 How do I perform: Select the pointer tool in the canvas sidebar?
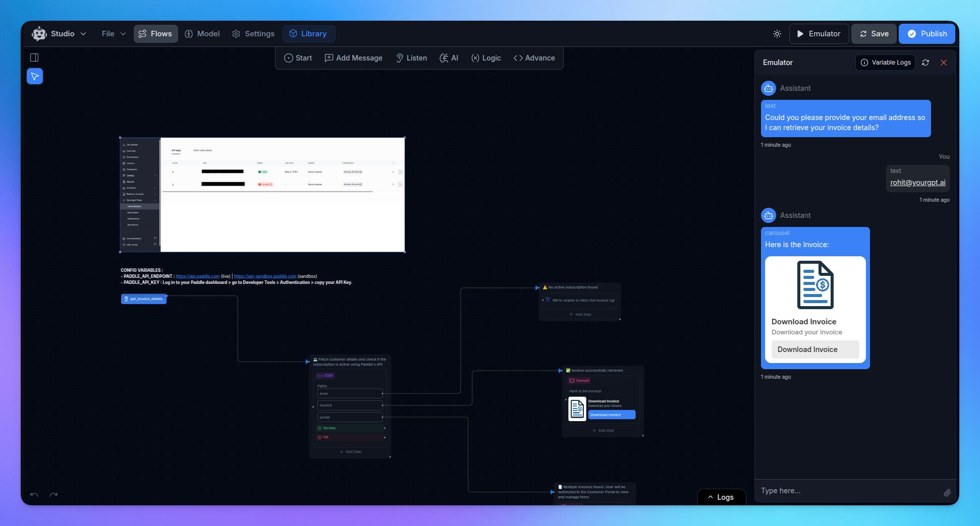pos(34,76)
